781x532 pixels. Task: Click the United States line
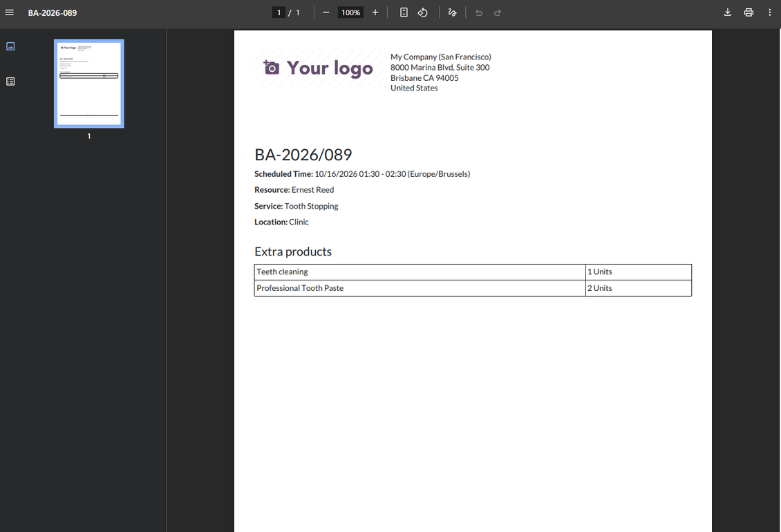click(414, 88)
